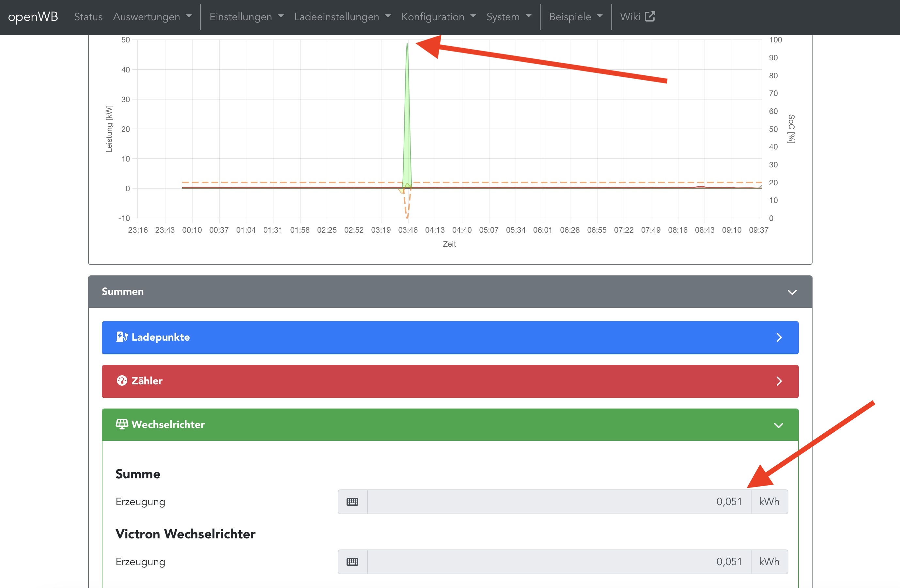
Task: Collapse the Summen section chevron
Action: (792, 292)
